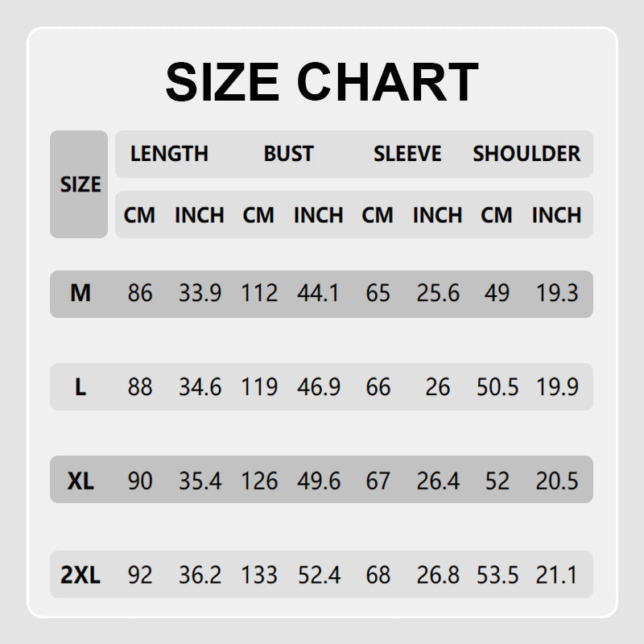
Task: Click the SLEEVE column header
Action: click(407, 154)
